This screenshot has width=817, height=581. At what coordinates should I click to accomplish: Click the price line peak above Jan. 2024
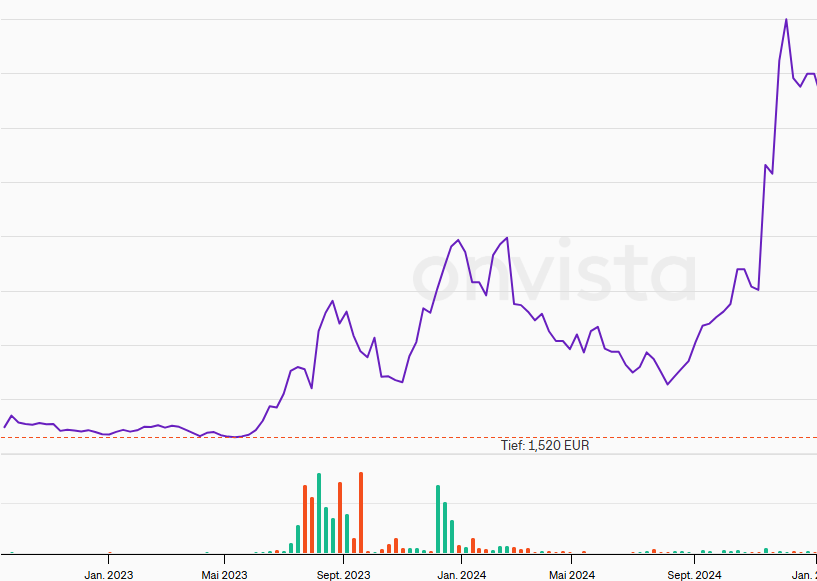click(x=458, y=240)
